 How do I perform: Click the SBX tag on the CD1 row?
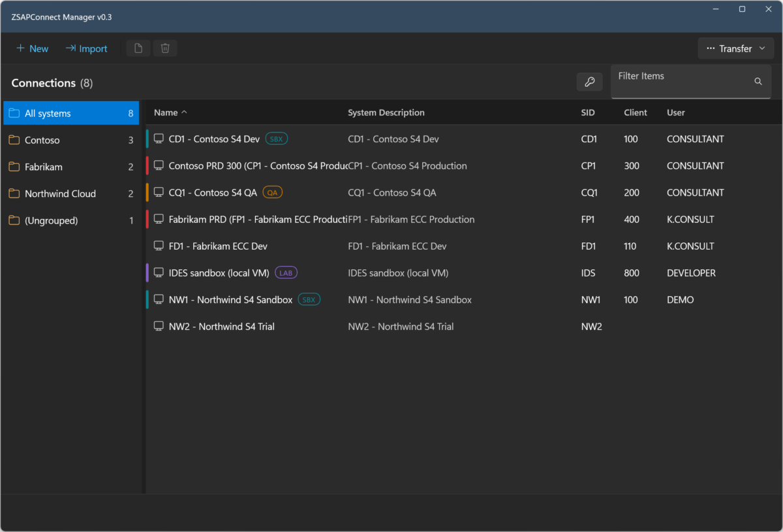click(x=277, y=139)
